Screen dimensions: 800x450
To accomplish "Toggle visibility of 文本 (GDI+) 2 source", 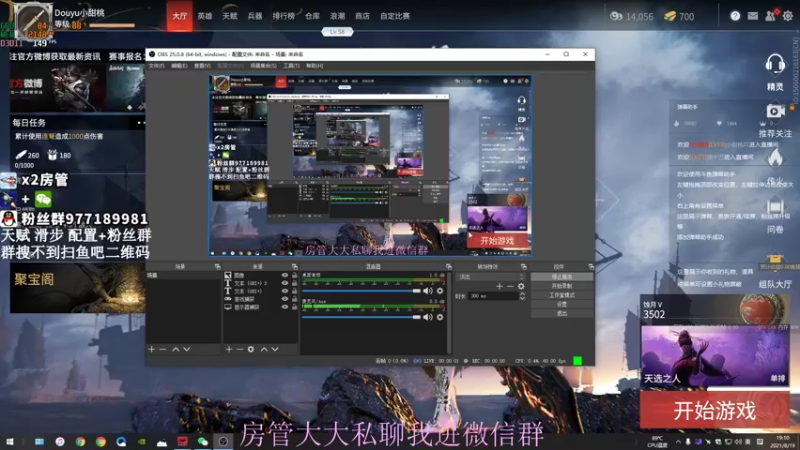I will click(x=285, y=283).
